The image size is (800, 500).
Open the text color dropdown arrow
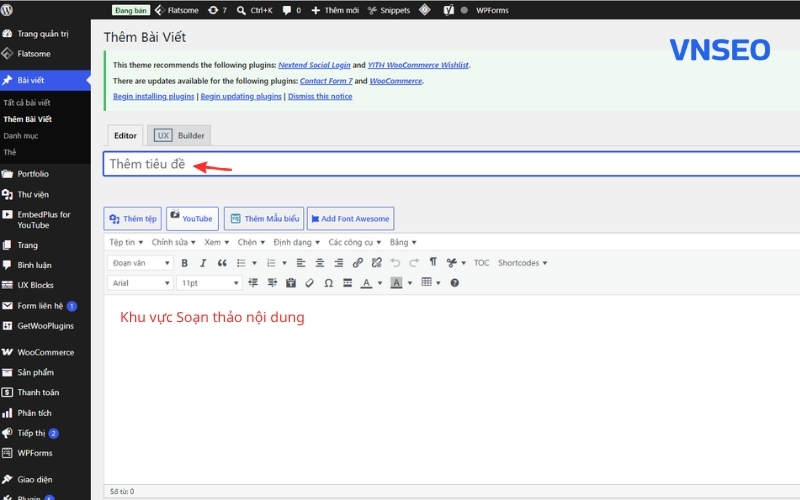(x=380, y=283)
